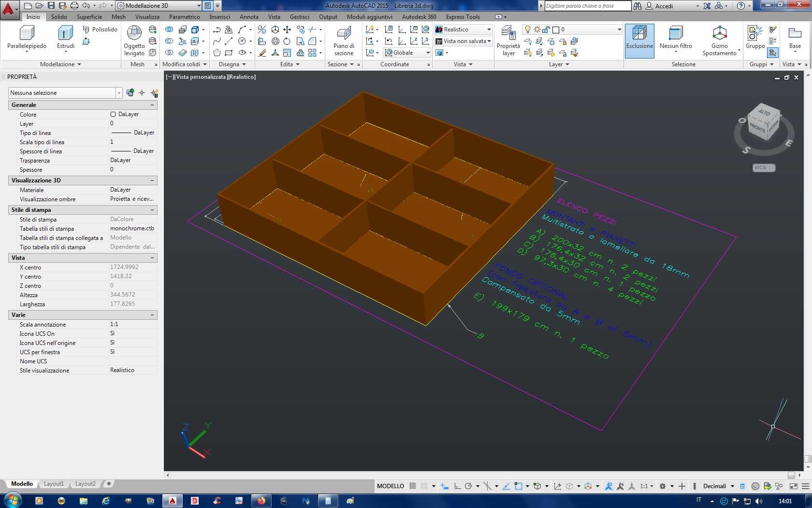Toggle ortho mode in status bar
Viewport: 812px width, 508px height.
457,486
